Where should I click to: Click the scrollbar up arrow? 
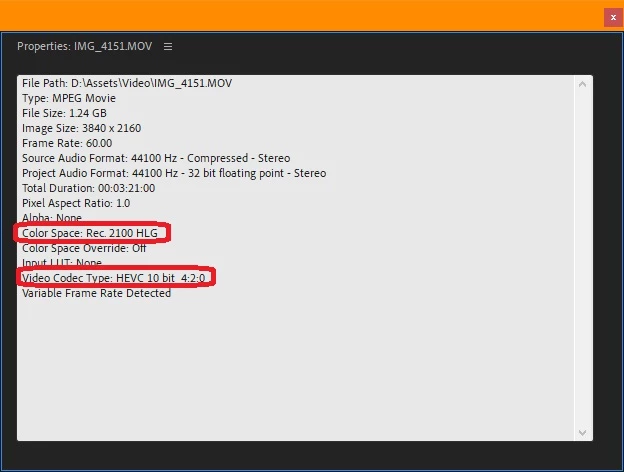[583, 84]
